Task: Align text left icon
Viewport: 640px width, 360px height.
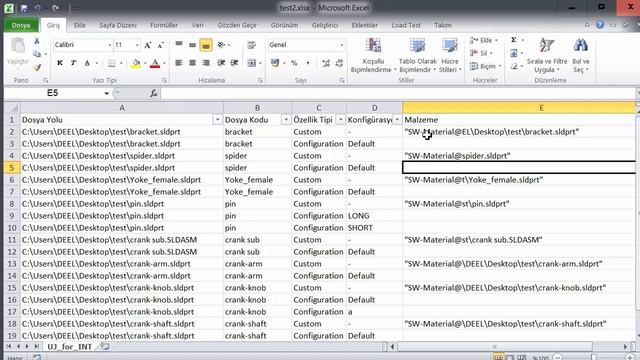Action: 179,63
